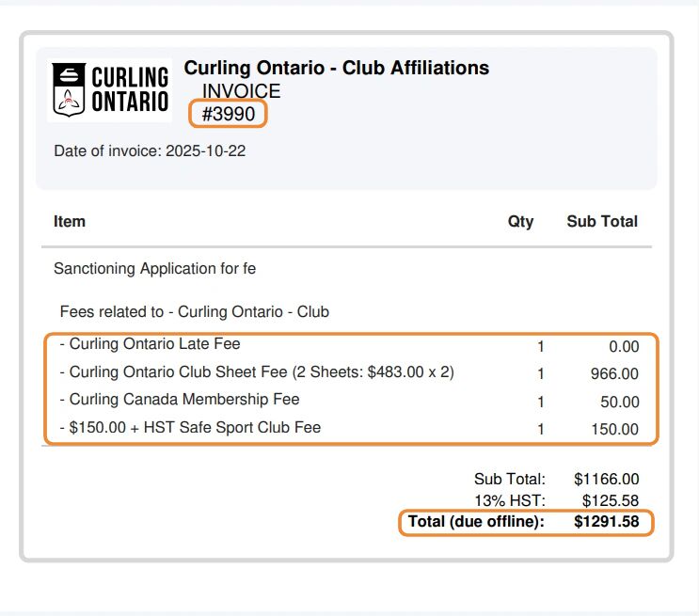Select the Safe Sport Club Fee item
The width and height of the screenshot is (699, 616).
[195, 428]
